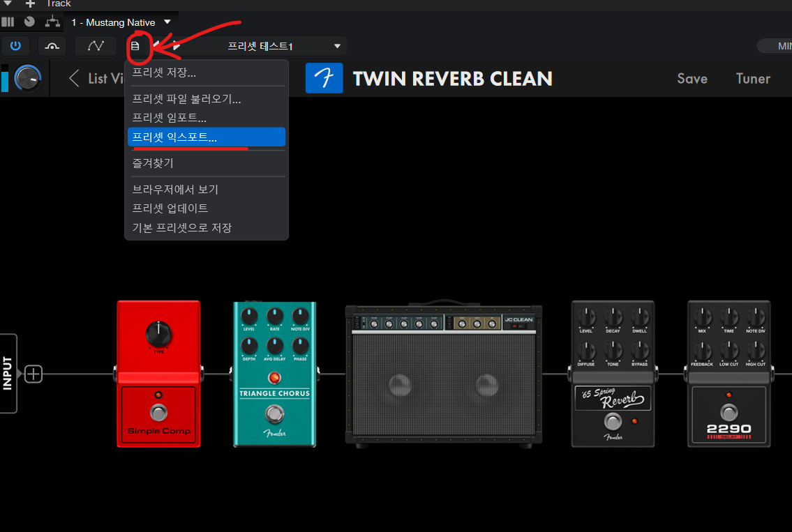Click the Fender logo icon

(x=324, y=78)
